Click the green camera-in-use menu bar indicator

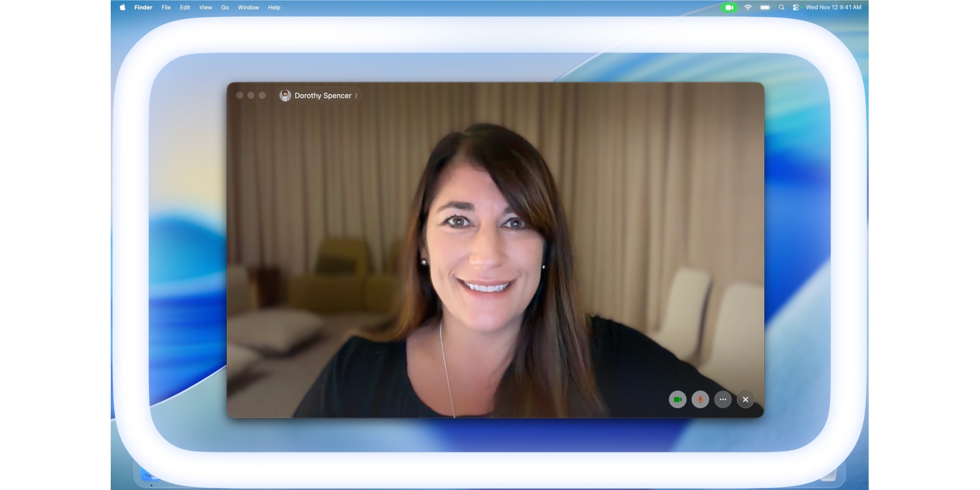[x=729, y=7]
